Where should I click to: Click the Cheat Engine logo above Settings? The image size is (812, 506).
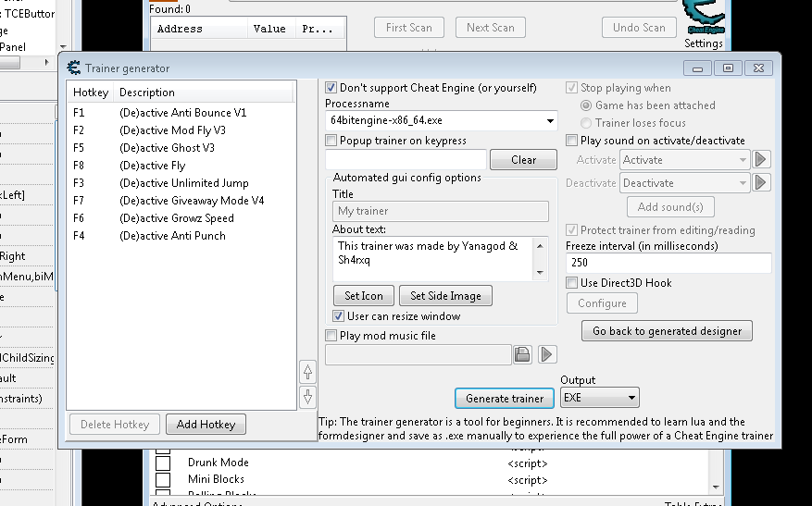coord(704,17)
